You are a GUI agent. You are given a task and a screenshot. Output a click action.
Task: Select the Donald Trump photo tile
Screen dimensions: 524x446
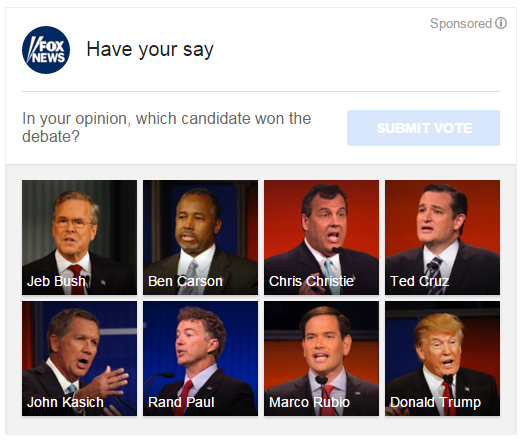(x=442, y=358)
